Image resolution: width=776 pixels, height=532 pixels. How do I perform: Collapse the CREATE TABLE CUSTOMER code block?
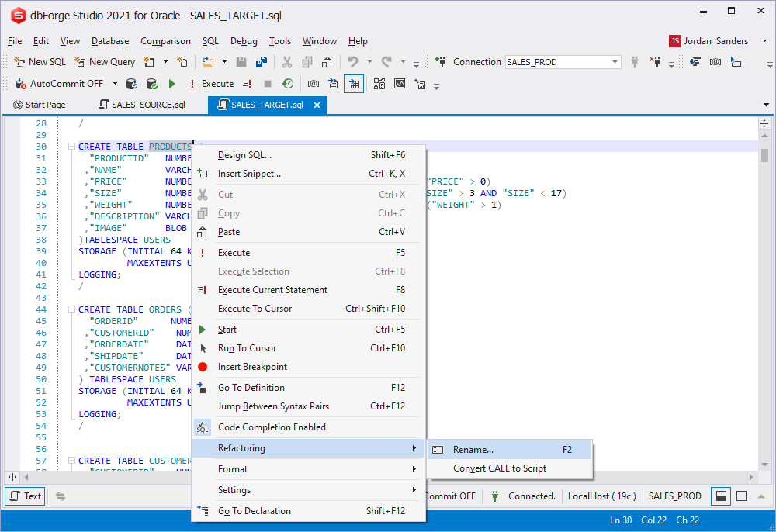[x=71, y=461]
